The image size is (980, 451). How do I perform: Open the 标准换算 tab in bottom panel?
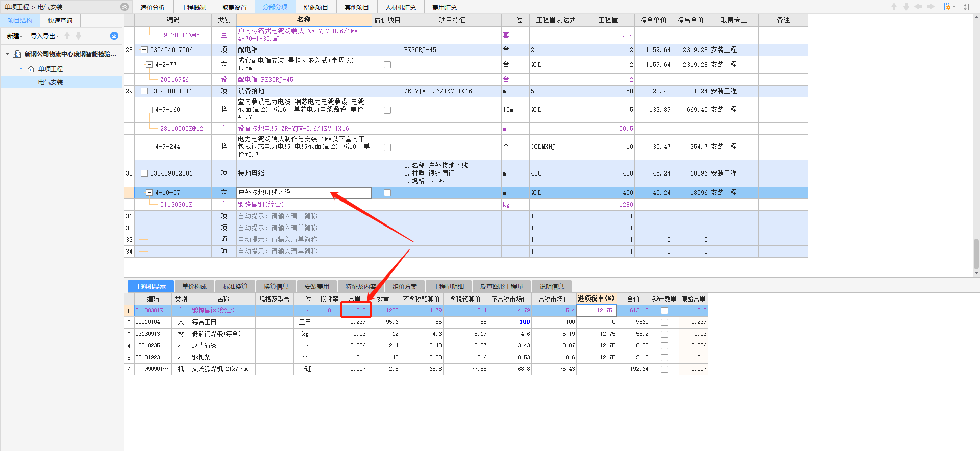(x=235, y=287)
